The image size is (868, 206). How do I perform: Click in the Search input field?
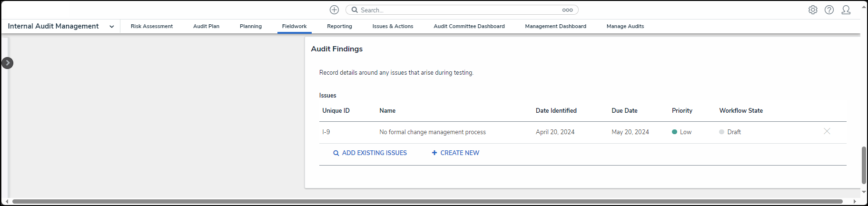pyautogui.click(x=457, y=10)
